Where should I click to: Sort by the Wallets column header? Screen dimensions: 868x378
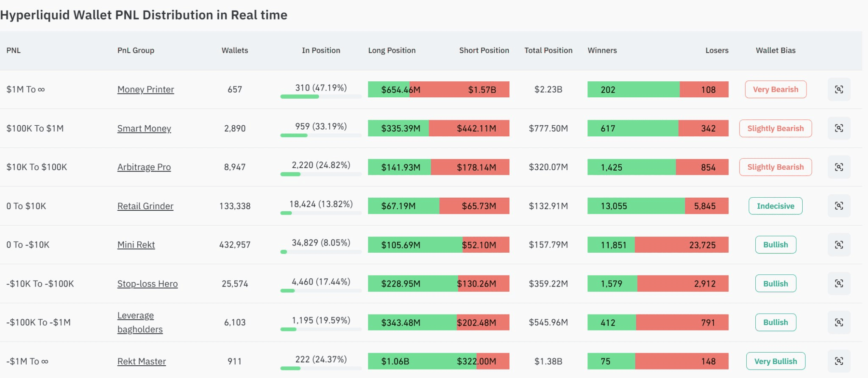tap(235, 50)
